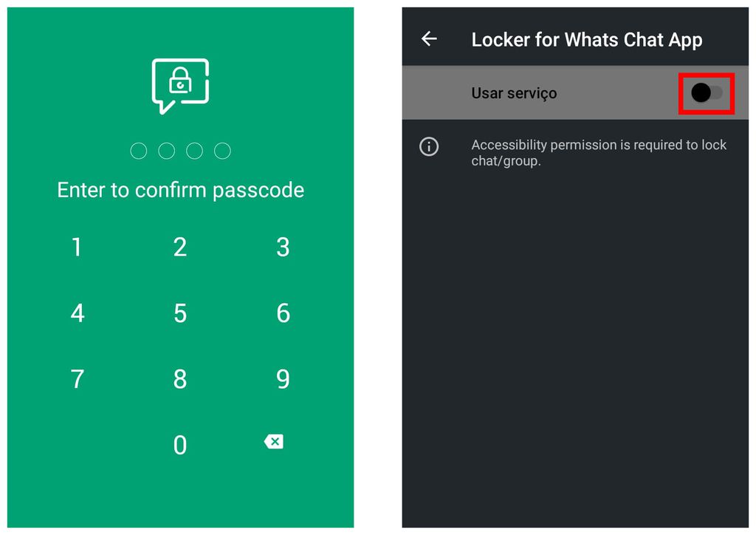
Task: Tap digit 0 on the passcode keypad
Action: point(180,445)
